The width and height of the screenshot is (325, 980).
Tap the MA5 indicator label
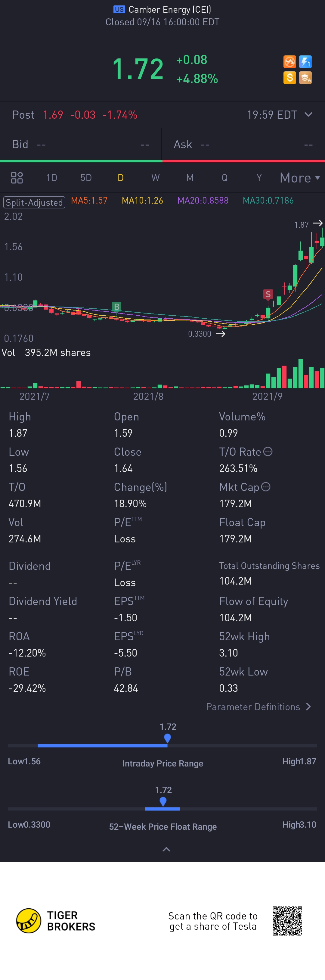[89, 201]
